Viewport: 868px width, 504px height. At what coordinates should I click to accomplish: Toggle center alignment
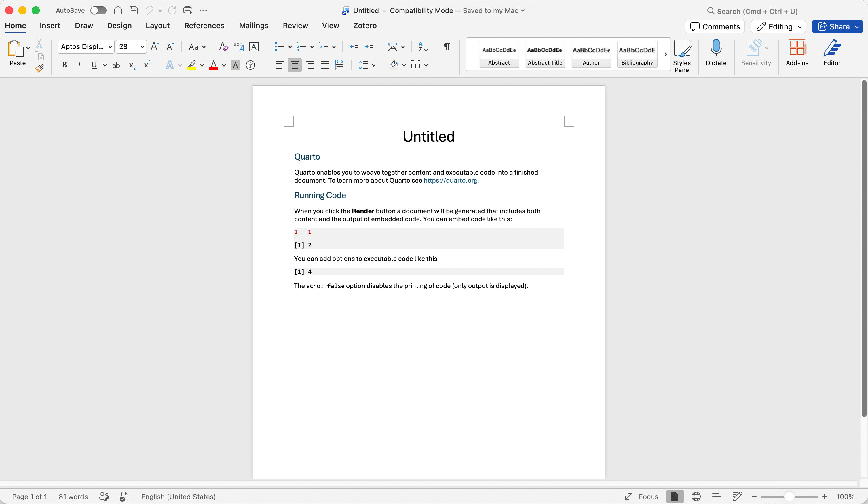pyautogui.click(x=295, y=65)
